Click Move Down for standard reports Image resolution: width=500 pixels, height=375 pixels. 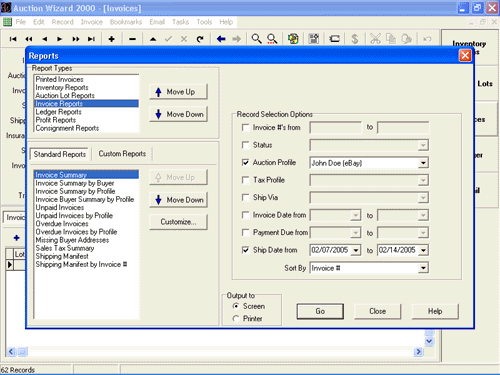point(178,200)
